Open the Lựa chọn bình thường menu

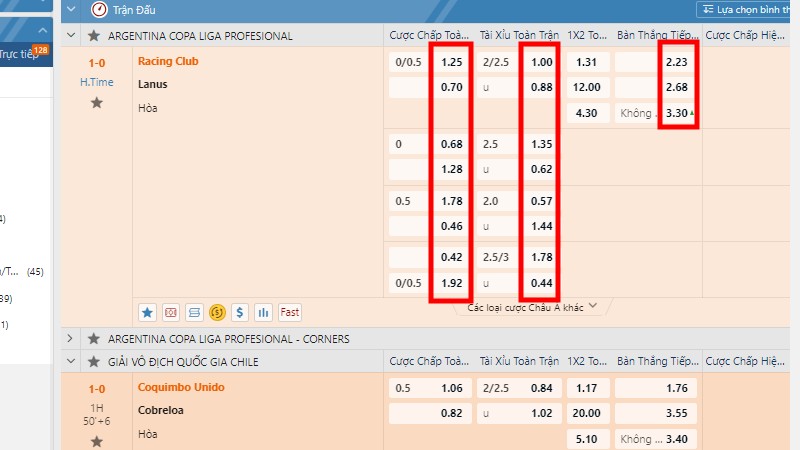click(x=747, y=10)
